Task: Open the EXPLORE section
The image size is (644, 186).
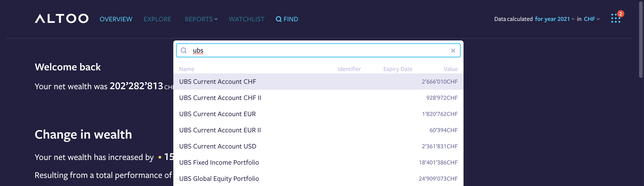Action: pyautogui.click(x=157, y=19)
